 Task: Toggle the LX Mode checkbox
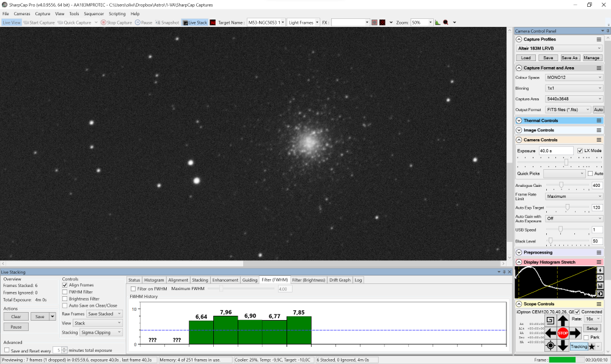(x=580, y=150)
